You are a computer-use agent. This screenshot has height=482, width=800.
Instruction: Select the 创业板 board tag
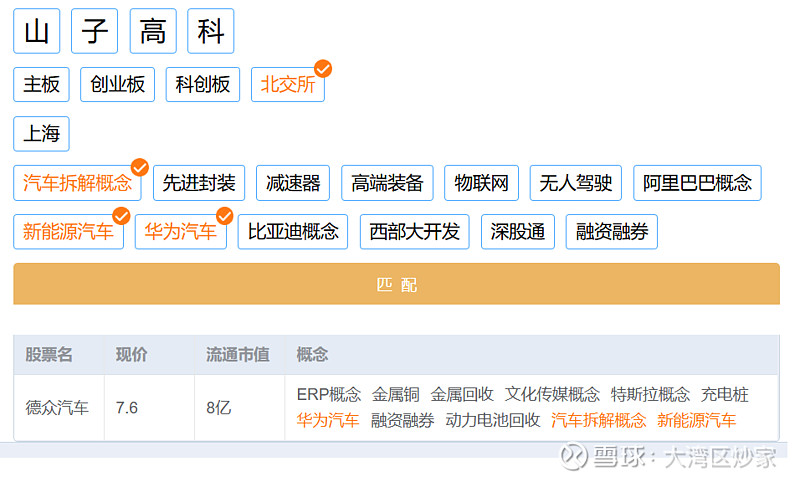click(117, 85)
